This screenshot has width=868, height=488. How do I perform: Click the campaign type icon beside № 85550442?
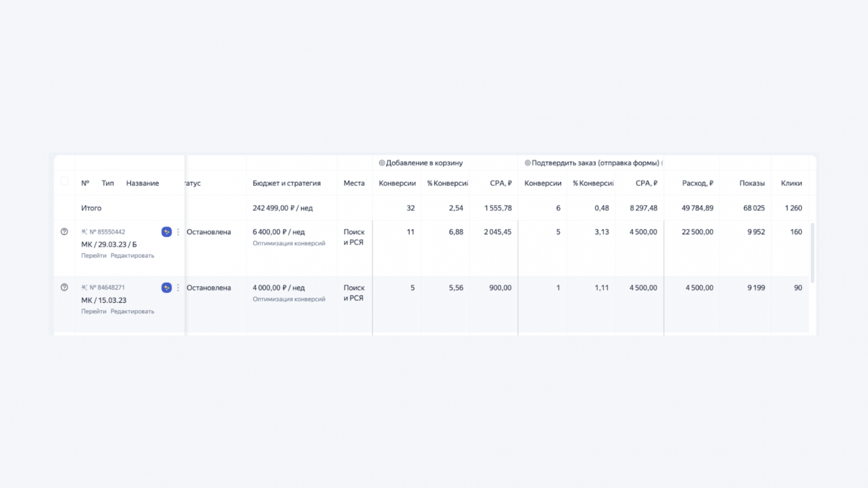(84, 232)
